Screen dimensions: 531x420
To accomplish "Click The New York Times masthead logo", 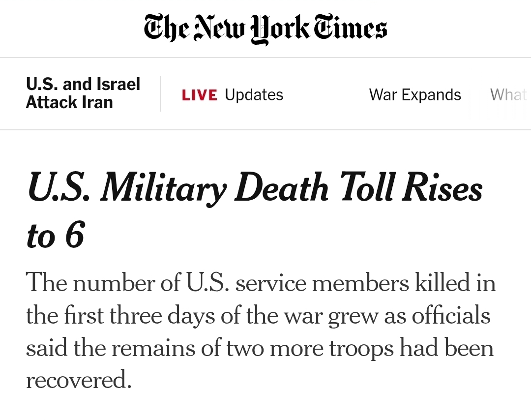I will 265,29.
